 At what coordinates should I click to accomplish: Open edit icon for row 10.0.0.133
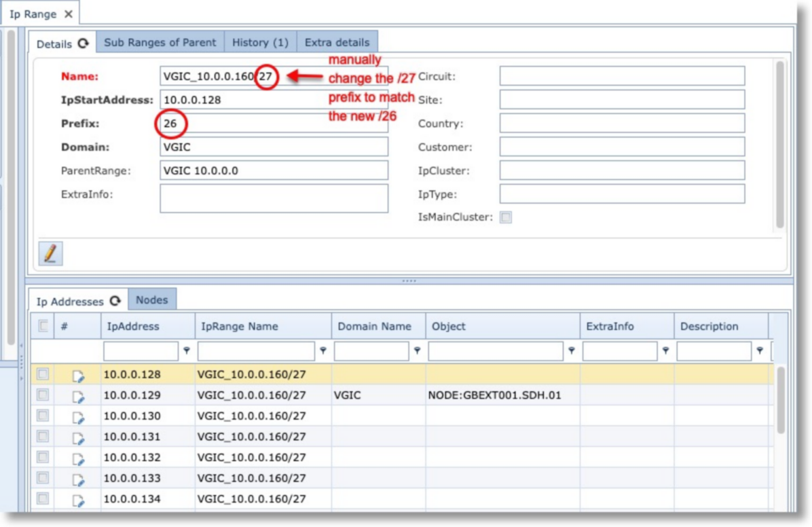coord(79,479)
